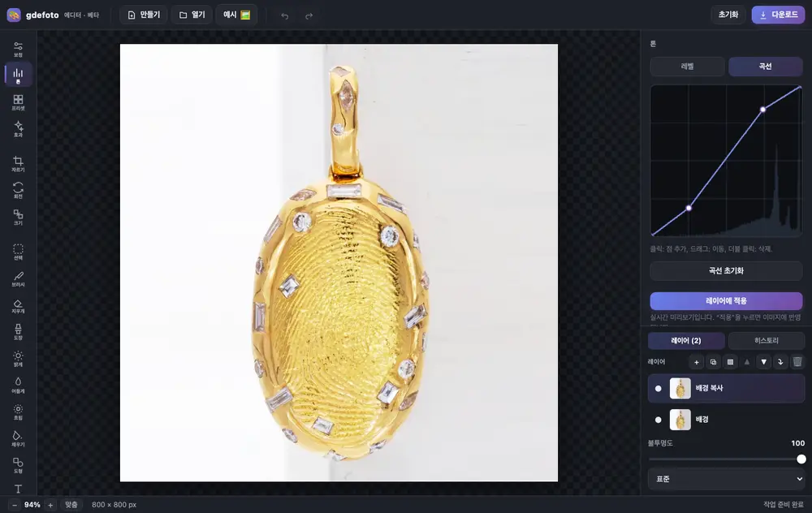The width and height of the screenshot is (812, 513).
Task: Switch to the 레벨 tab
Action: (687, 67)
